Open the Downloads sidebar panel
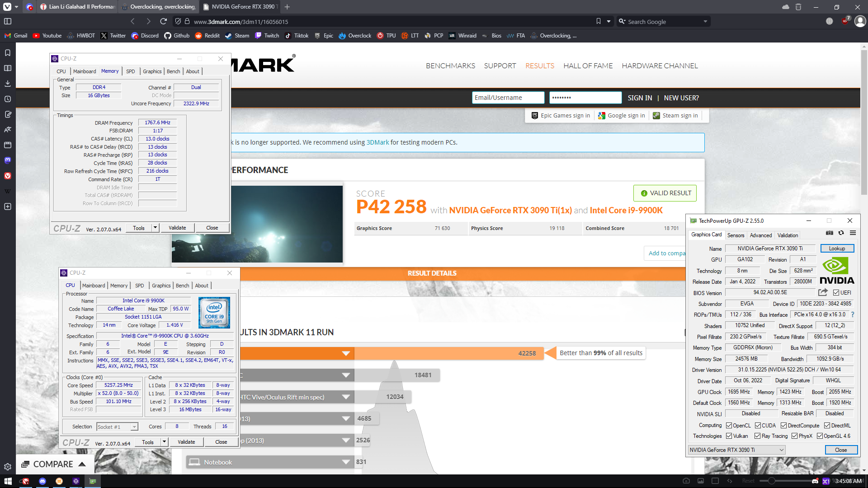This screenshot has width=868, height=488. click(x=8, y=84)
